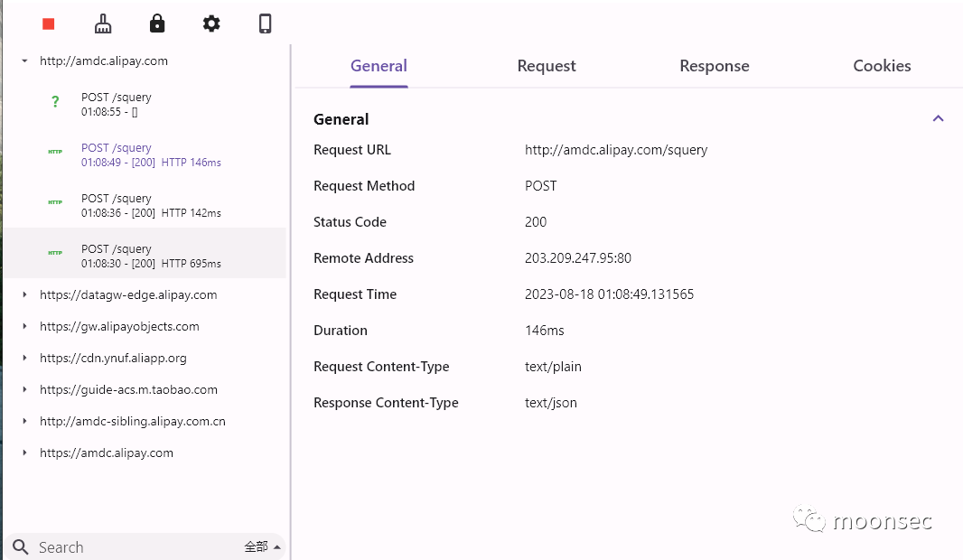Switch to the Response tab
963x560 pixels.
coord(714,66)
